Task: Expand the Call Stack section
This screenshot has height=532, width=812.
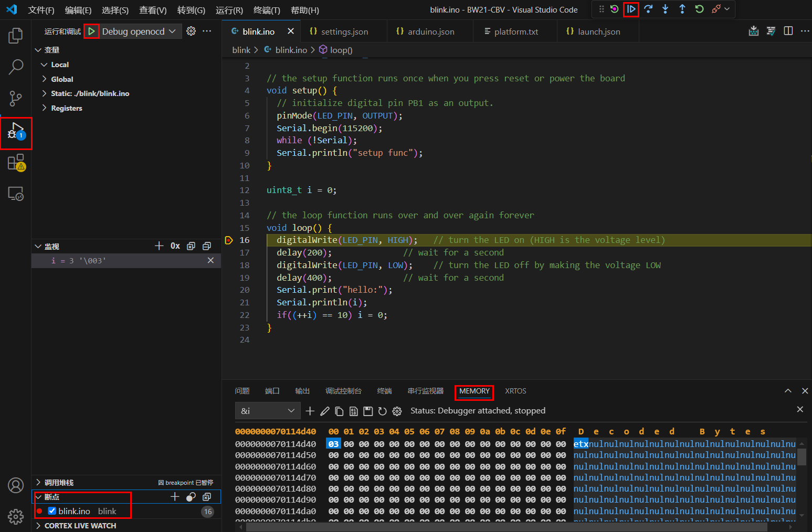Action: 38,482
